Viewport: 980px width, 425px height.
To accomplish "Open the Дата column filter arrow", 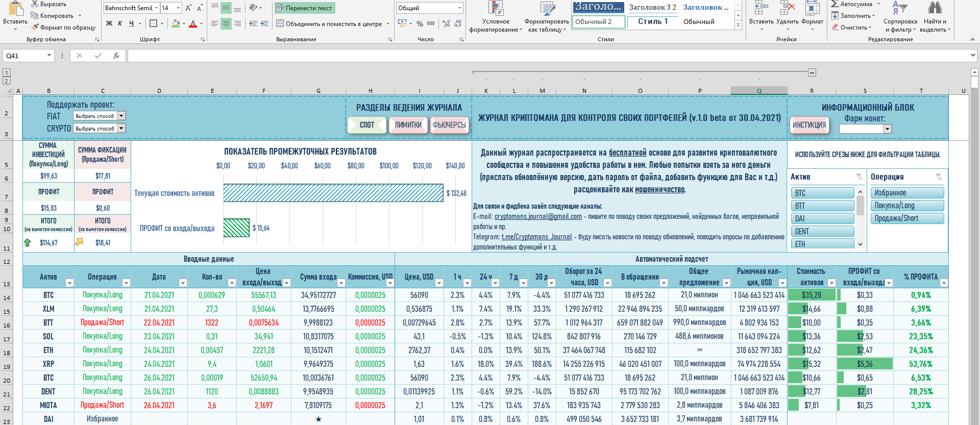I will coord(183,283).
